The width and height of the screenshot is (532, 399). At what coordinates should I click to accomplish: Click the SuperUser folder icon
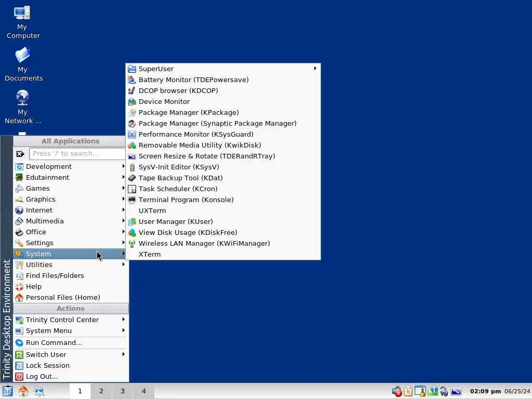[132, 69]
